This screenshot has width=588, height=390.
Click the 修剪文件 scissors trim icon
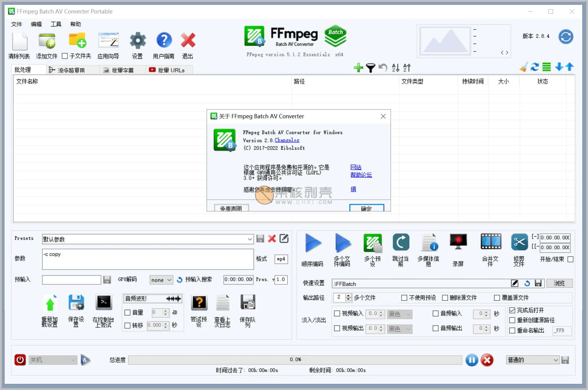519,242
